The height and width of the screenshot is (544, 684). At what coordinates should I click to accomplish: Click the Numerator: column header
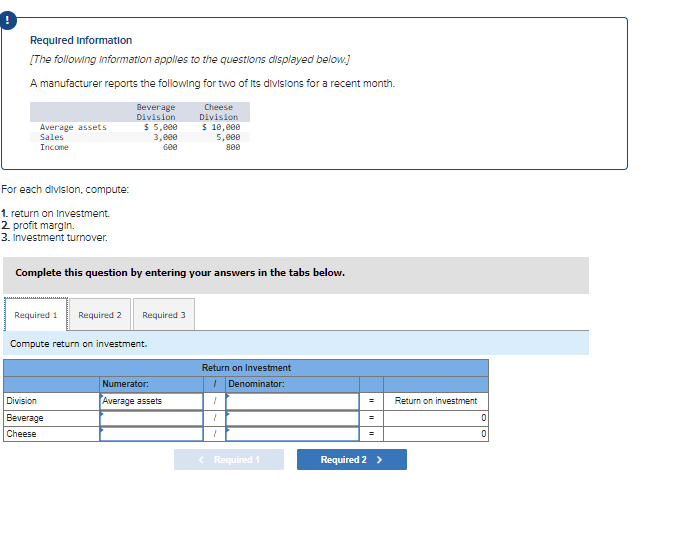point(125,384)
